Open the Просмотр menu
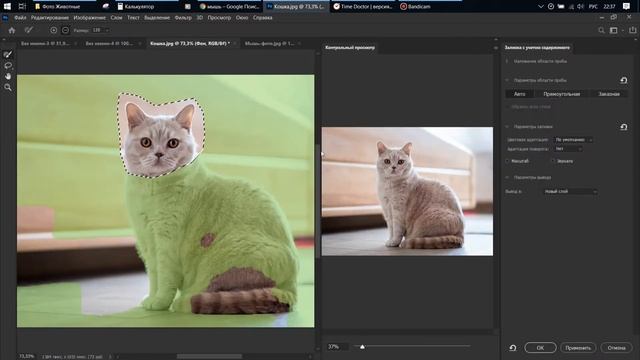 tap(219, 18)
